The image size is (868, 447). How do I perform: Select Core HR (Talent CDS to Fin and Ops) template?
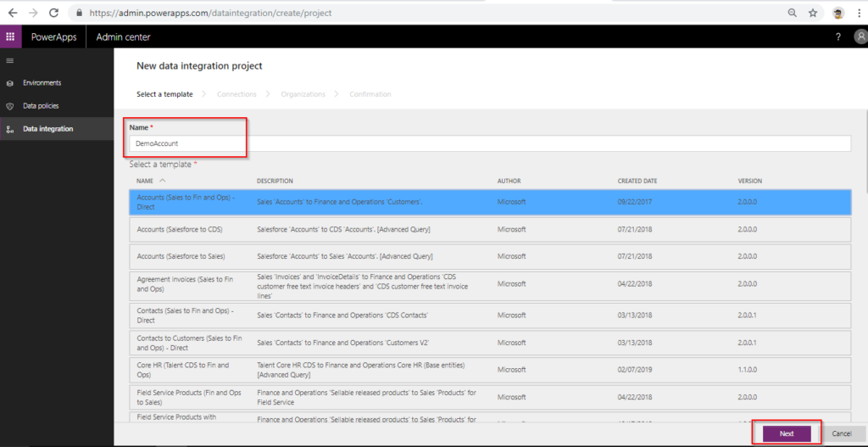[490, 370]
